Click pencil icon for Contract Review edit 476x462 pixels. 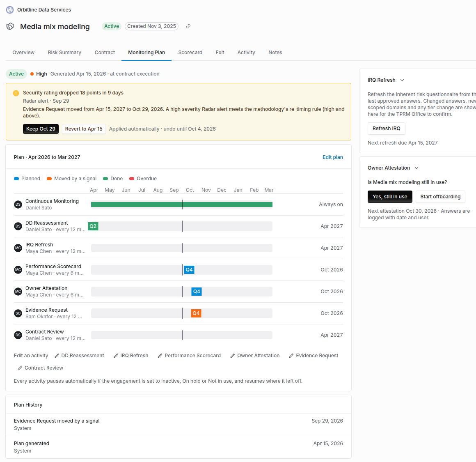pos(20,368)
